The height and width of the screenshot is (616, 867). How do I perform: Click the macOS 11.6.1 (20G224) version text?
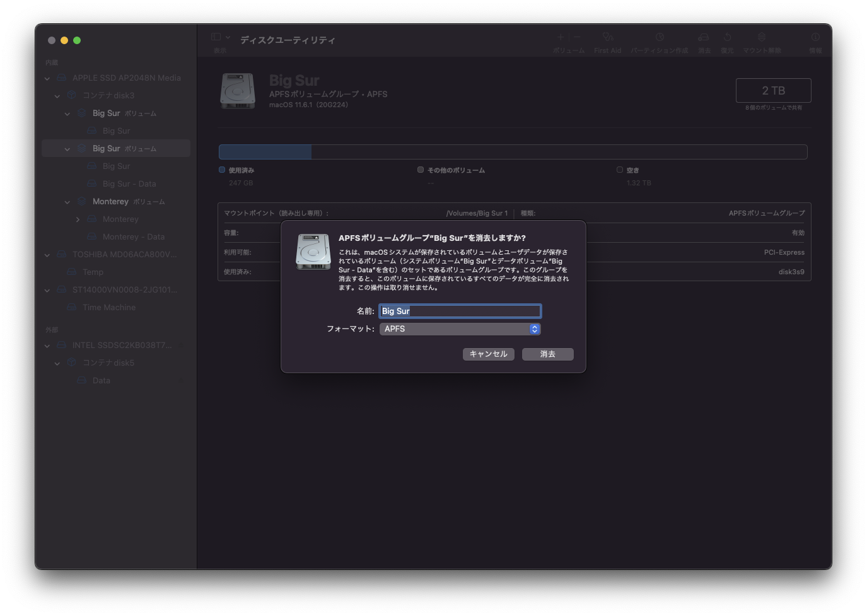coord(308,105)
